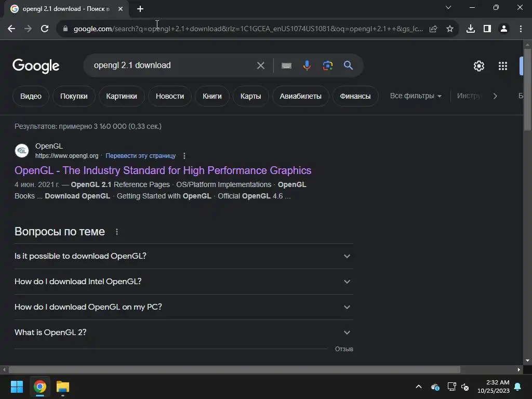Viewport: 532px width, 399px height.
Task: Open the tab search dropdown arrow
Action: click(x=448, y=7)
